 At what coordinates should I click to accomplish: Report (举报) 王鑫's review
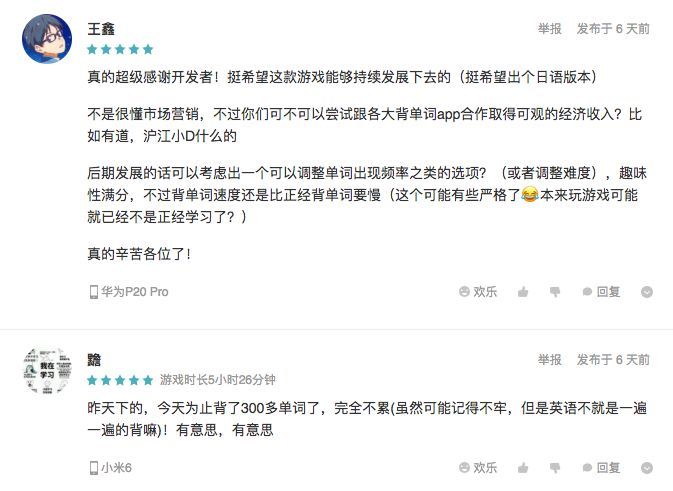click(x=549, y=29)
